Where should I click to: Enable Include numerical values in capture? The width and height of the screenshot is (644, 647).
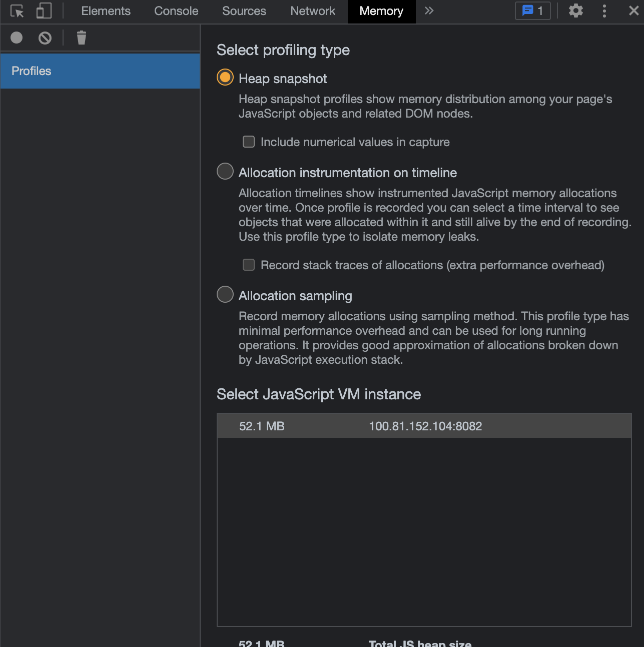tap(249, 142)
